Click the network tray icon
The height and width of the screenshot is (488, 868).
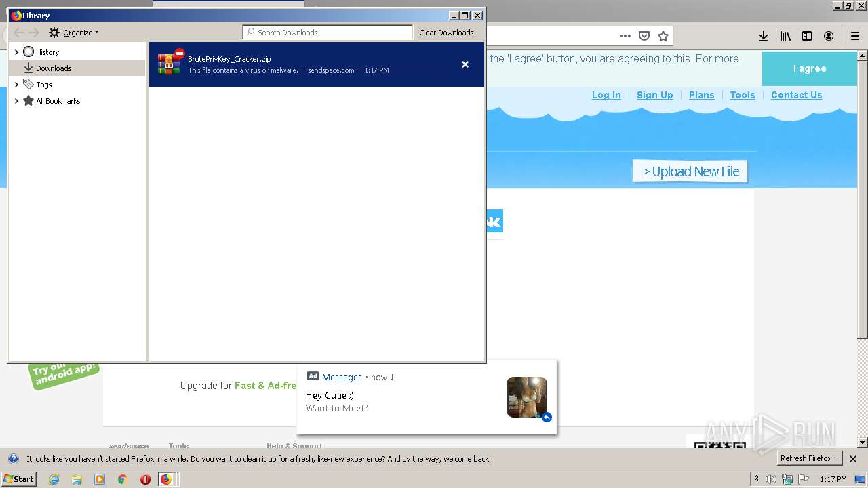[787, 479]
